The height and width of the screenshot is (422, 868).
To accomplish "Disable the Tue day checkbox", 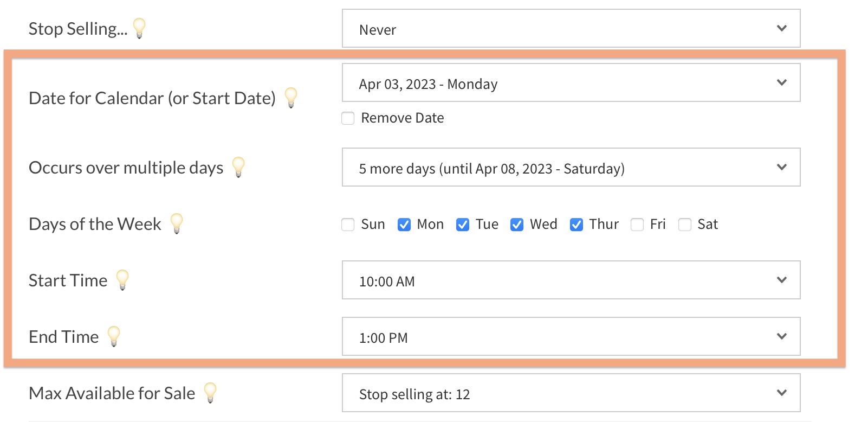I will coord(463,225).
